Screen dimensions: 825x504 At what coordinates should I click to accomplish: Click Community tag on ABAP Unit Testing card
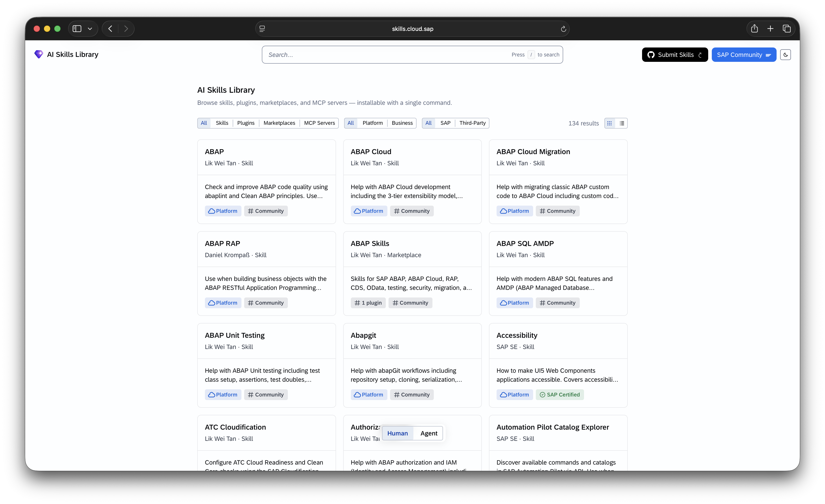pyautogui.click(x=266, y=395)
